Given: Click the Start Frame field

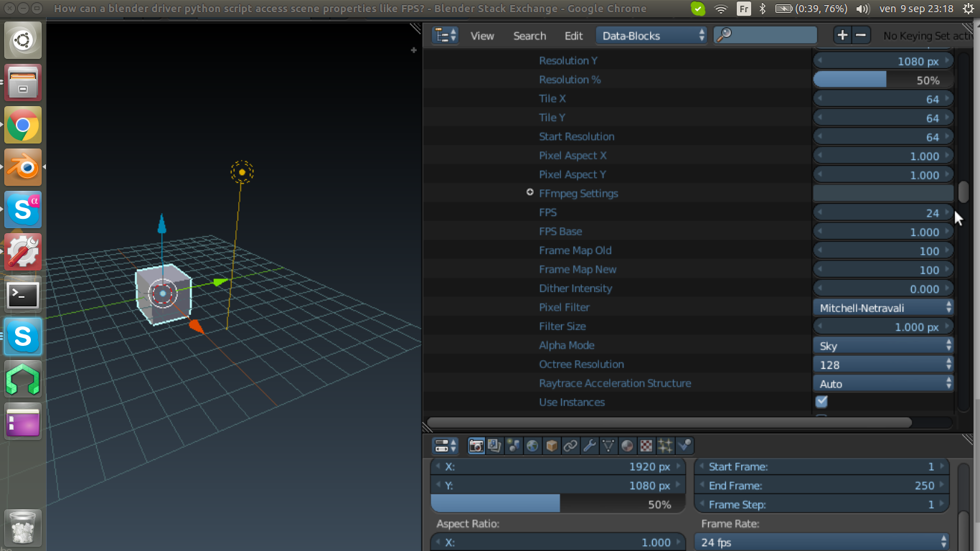Looking at the screenshot, I should point(822,466).
